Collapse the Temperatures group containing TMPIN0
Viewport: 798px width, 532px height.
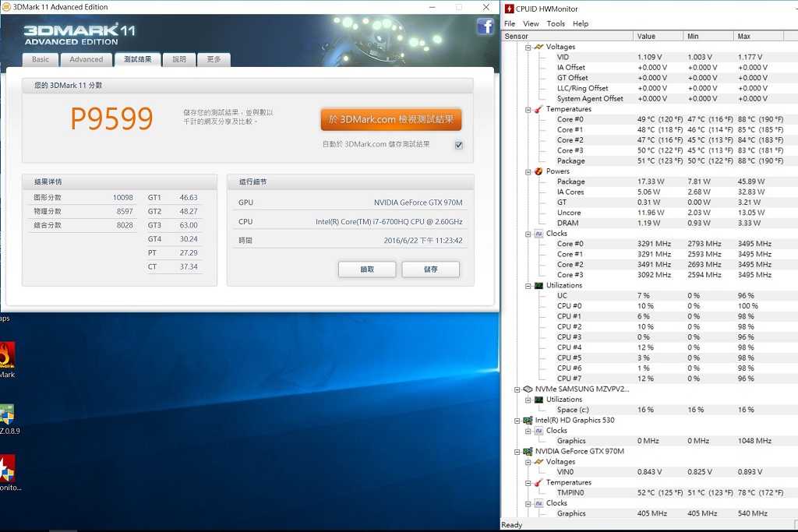pyautogui.click(x=528, y=483)
